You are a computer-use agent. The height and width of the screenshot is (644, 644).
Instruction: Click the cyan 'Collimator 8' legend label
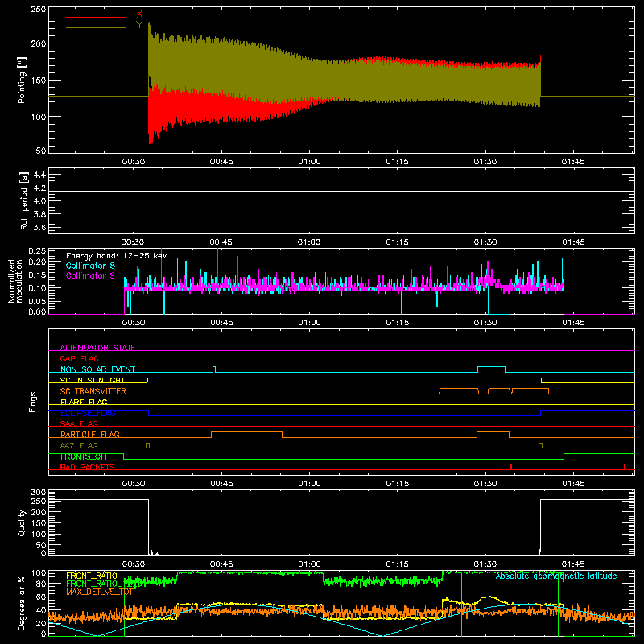pyautogui.click(x=90, y=266)
